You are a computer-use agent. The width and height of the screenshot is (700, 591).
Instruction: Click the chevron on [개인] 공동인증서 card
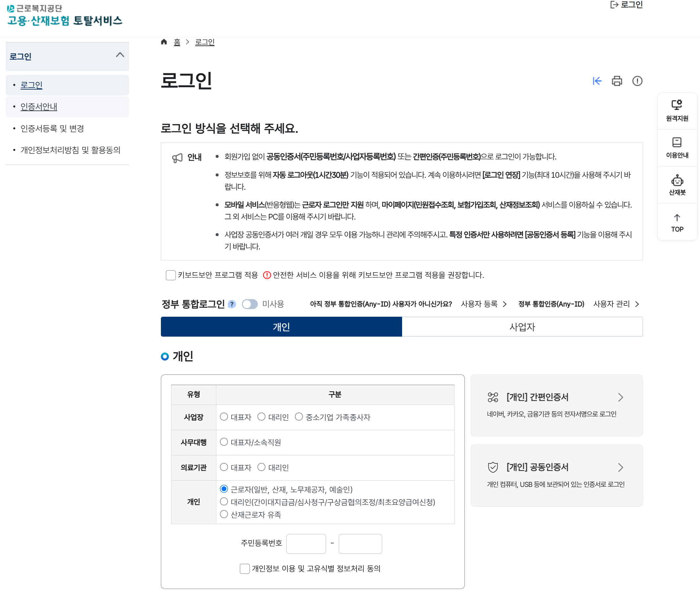coord(620,468)
